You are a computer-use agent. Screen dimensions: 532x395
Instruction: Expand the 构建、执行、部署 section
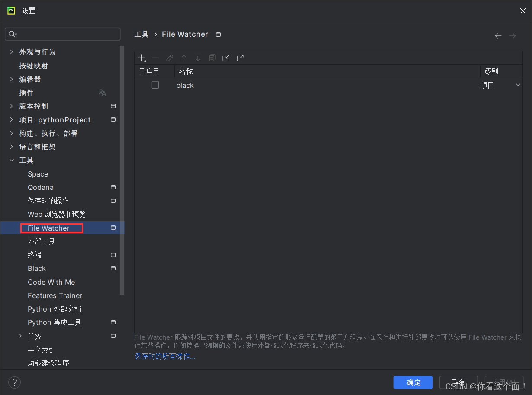(x=12, y=133)
